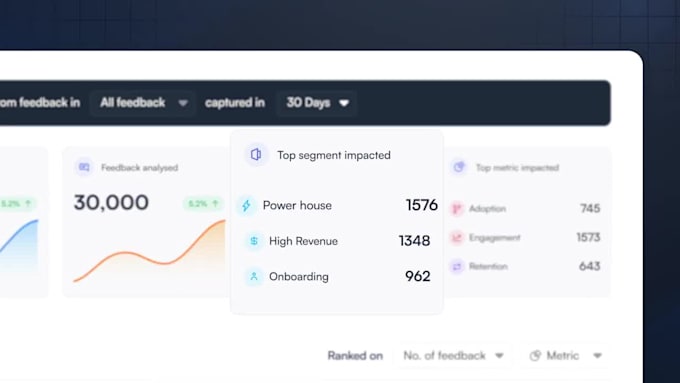The image size is (680, 383).
Task: Select the Onboarding segment label
Action: tap(299, 276)
